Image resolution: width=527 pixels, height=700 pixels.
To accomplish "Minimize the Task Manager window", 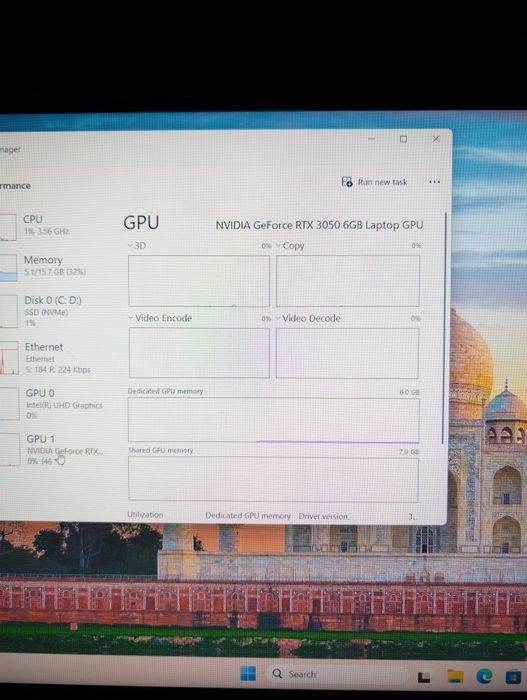I will tap(371, 139).
